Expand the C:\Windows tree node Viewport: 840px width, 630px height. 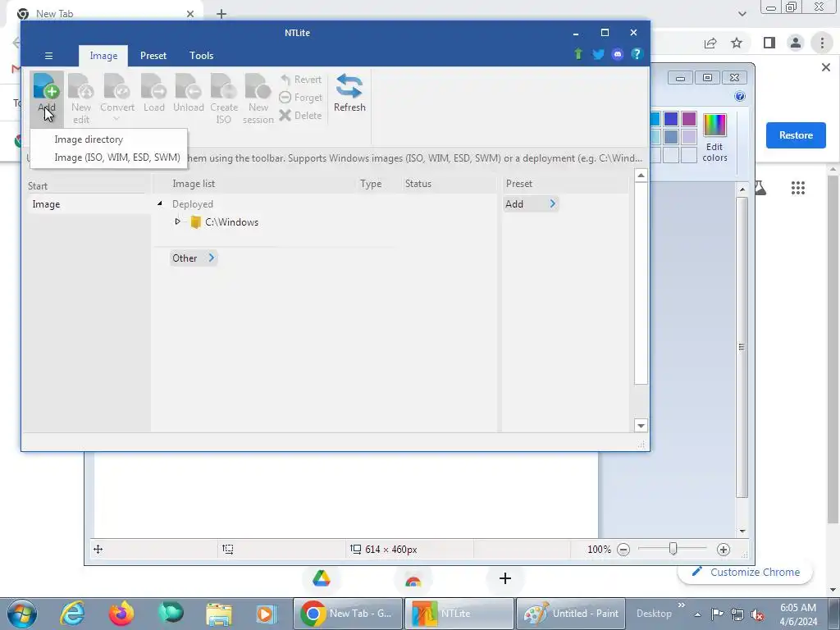(177, 221)
